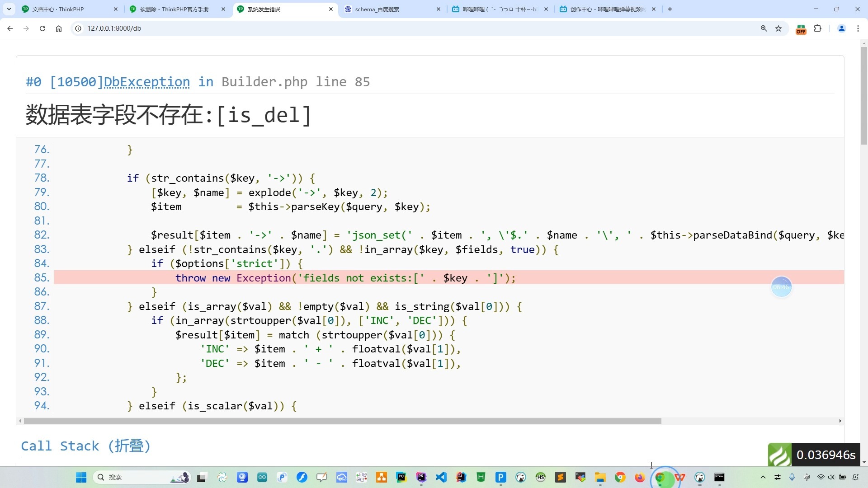This screenshot has height=488, width=868.
Task: Open IntelliJ IDEA from the taskbar
Action: click(x=461, y=477)
